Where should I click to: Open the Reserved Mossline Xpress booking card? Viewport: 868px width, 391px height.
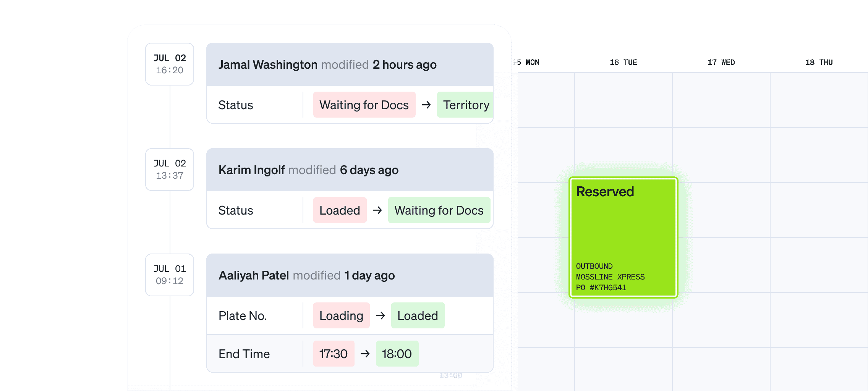[623, 237]
